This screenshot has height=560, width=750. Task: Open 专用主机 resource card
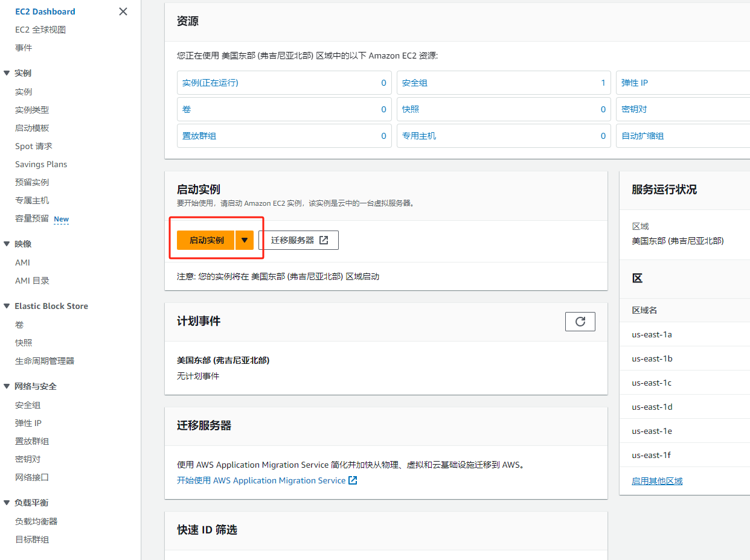tap(504, 136)
